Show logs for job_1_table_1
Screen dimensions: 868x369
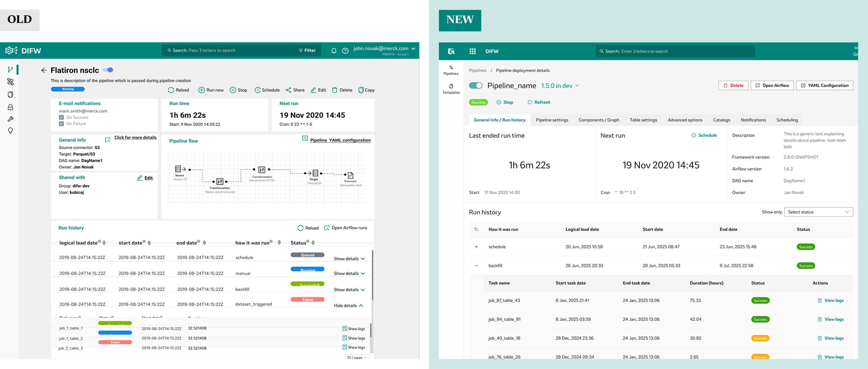coord(354,329)
